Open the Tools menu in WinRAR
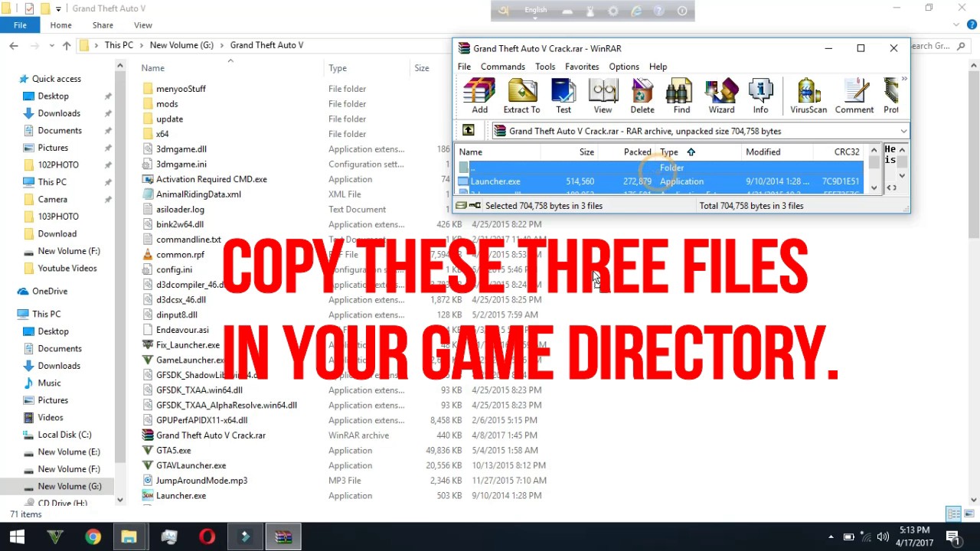 pos(545,67)
